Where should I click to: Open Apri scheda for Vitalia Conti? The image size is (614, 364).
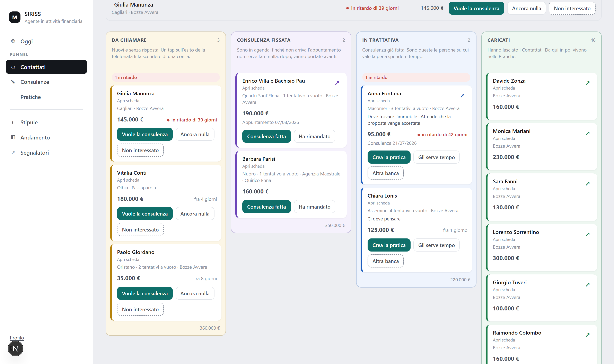[x=128, y=180]
